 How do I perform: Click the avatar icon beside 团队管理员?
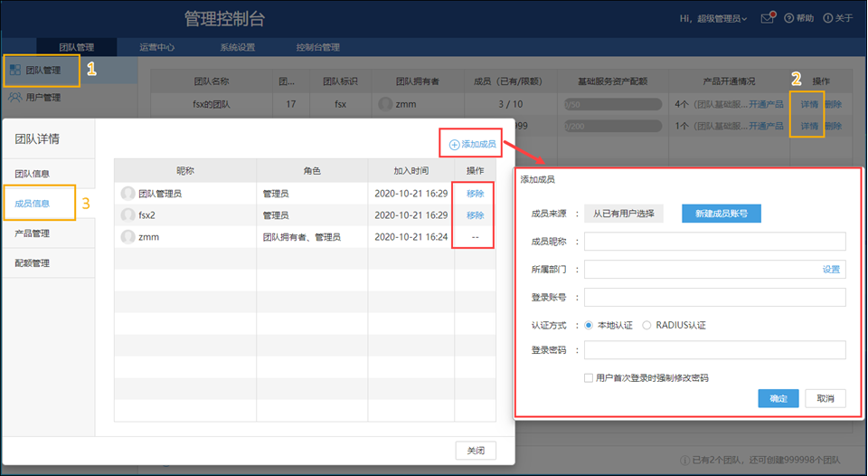pos(128,193)
